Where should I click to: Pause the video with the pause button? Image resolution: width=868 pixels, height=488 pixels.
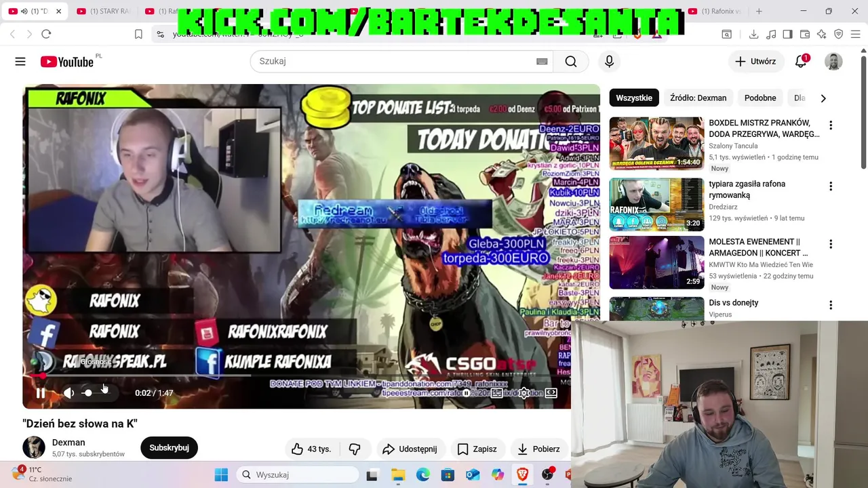[41, 393]
